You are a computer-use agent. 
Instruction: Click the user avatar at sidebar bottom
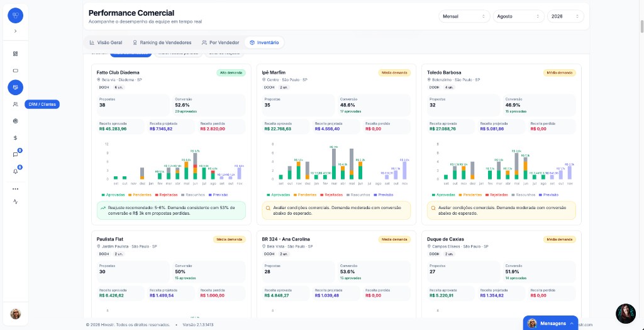tap(16, 314)
